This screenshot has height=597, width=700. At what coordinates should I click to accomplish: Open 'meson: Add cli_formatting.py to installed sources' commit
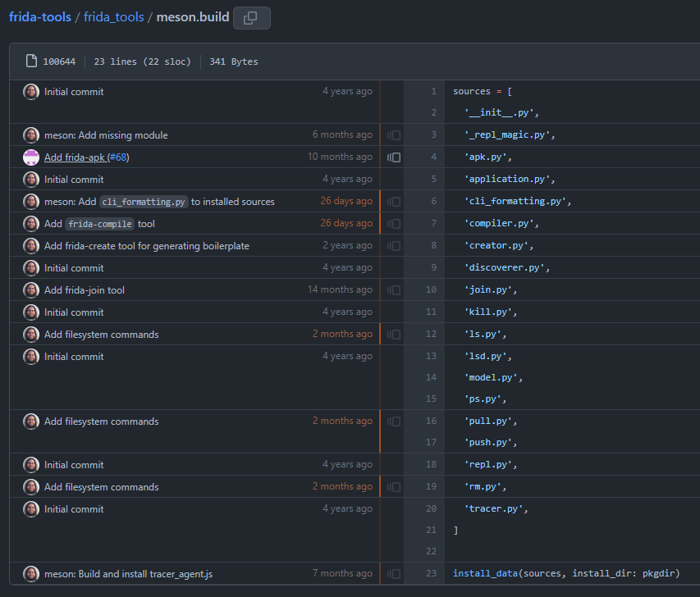tap(159, 202)
